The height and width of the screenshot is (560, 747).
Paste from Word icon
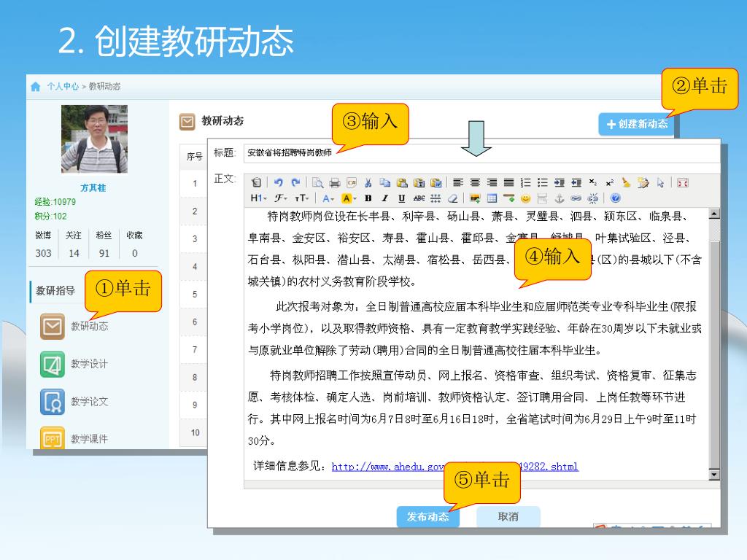point(436,182)
